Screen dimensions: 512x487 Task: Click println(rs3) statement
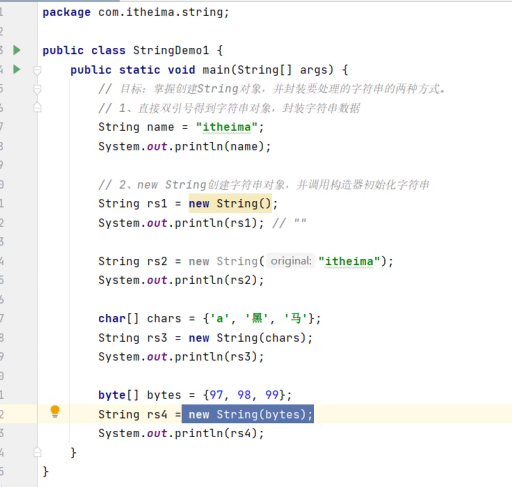pyautogui.click(x=181, y=357)
